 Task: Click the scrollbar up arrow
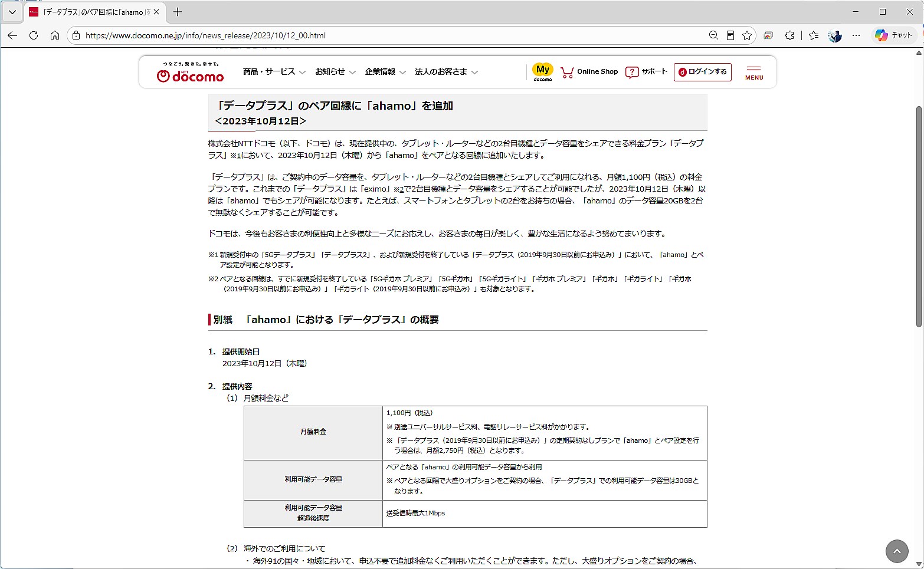(919, 53)
